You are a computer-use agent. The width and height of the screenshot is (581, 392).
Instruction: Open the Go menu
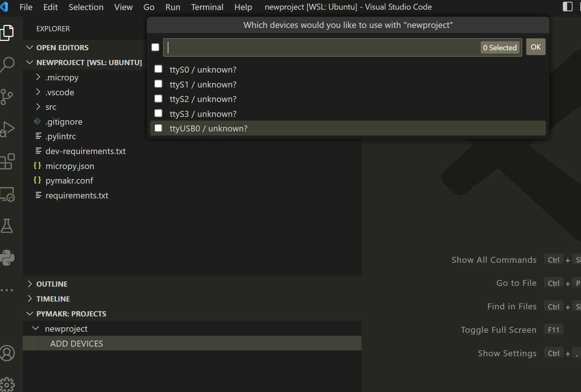click(x=149, y=7)
